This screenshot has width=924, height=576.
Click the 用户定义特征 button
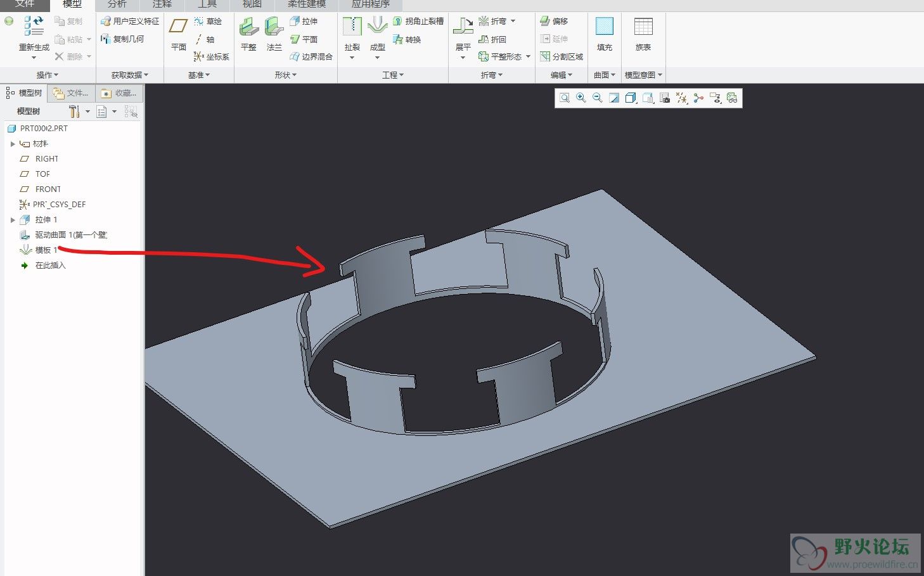tap(130, 21)
